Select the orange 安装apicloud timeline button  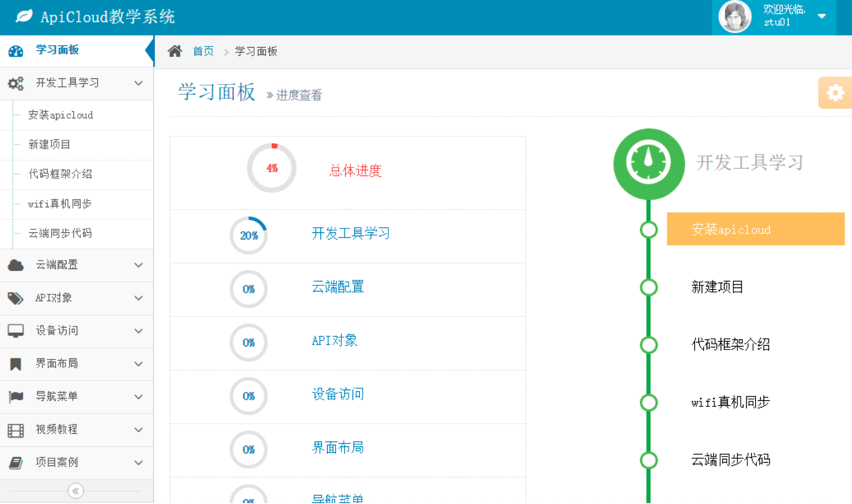click(x=756, y=229)
